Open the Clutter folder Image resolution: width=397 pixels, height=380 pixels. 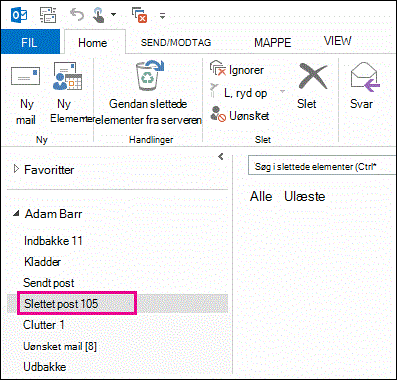click(x=43, y=325)
